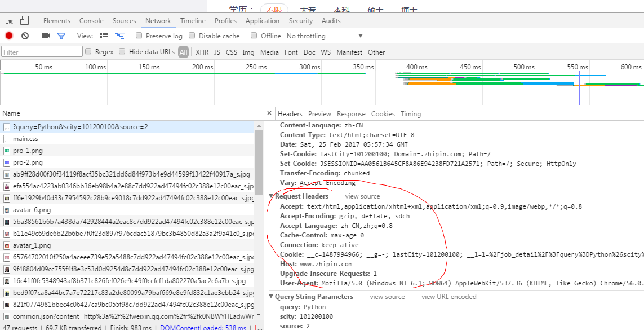Activate the inspect element picker icon
Screen dimensions: 644x330
pos(10,20)
